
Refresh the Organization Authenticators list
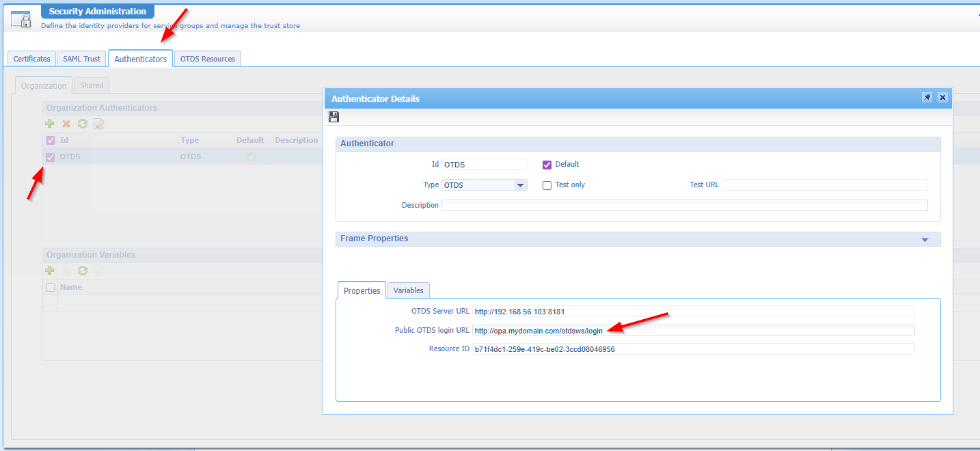83,124
